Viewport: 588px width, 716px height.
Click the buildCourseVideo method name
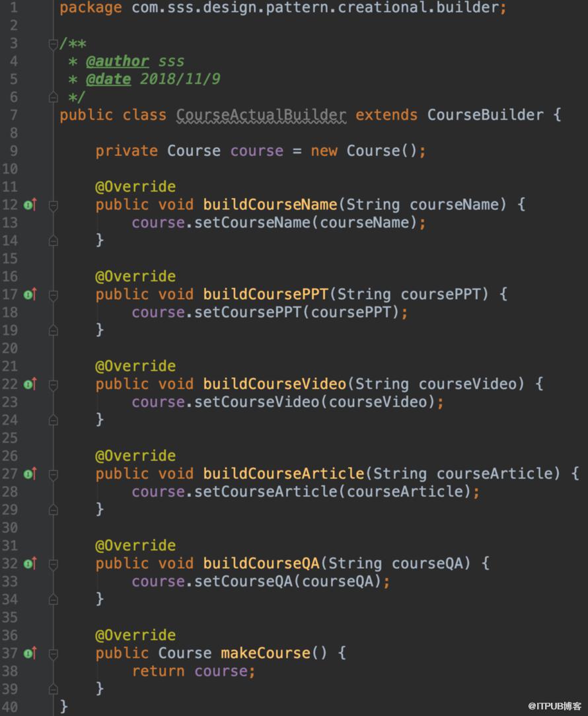(275, 384)
